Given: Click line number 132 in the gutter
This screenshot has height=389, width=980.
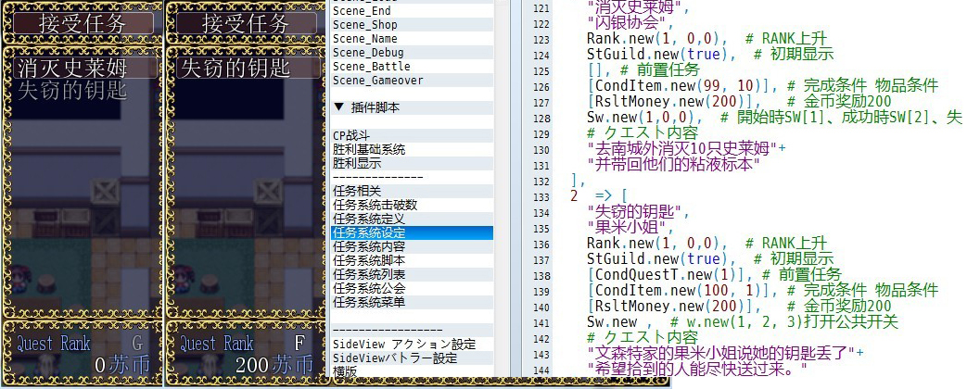Looking at the screenshot, I should 541,182.
